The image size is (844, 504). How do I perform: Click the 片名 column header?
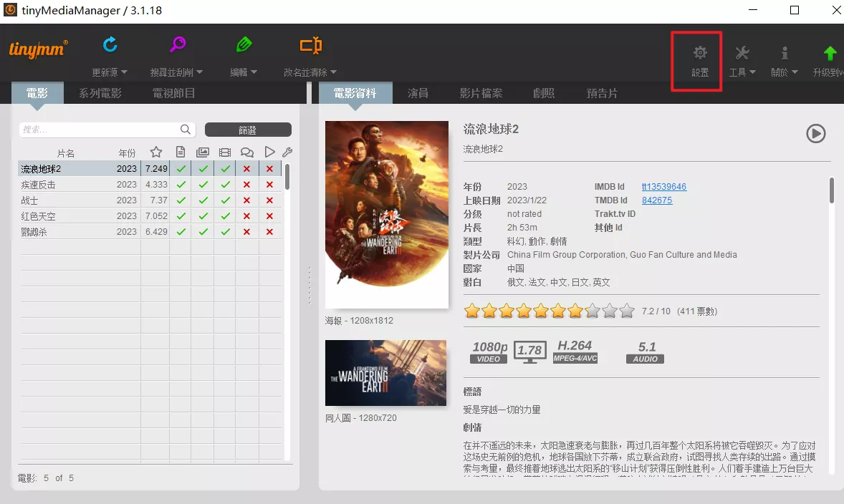pos(66,152)
